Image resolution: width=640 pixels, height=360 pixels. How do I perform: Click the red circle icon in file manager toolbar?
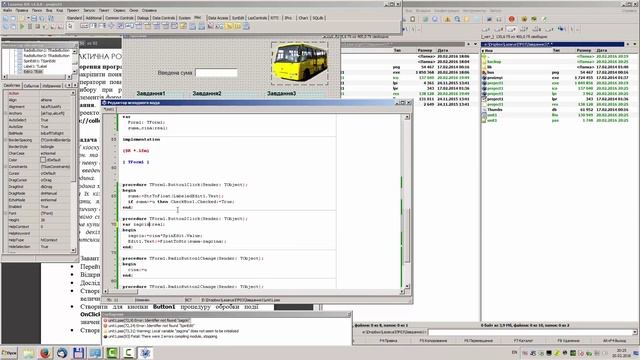point(511,19)
